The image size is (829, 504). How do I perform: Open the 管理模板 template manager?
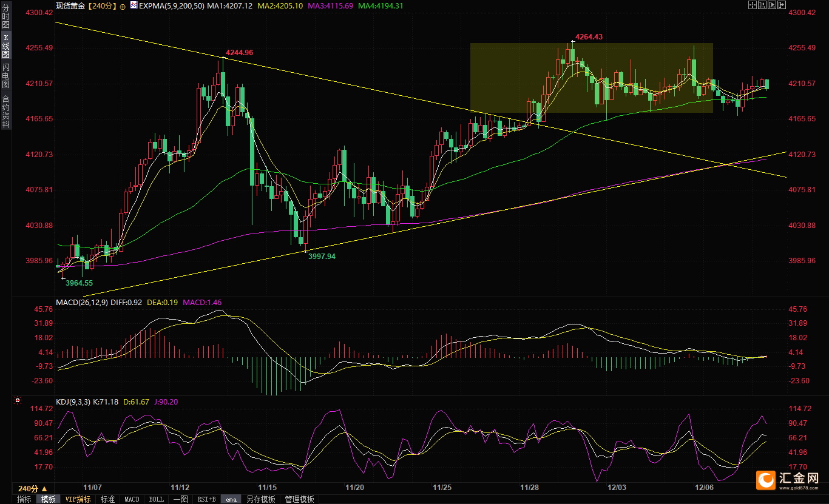tap(299, 499)
